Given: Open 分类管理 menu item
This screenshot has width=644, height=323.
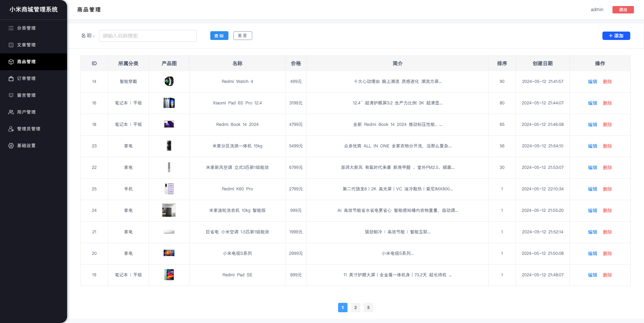Looking at the screenshot, I should (34, 28).
